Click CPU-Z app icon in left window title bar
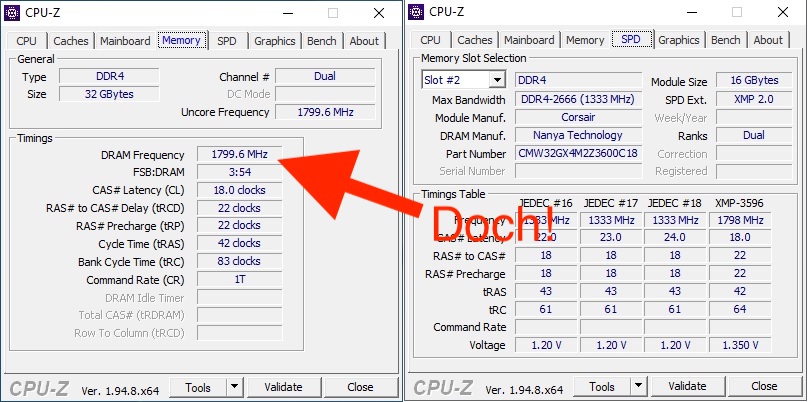Viewport: 808px width, 402px height. click(x=12, y=12)
